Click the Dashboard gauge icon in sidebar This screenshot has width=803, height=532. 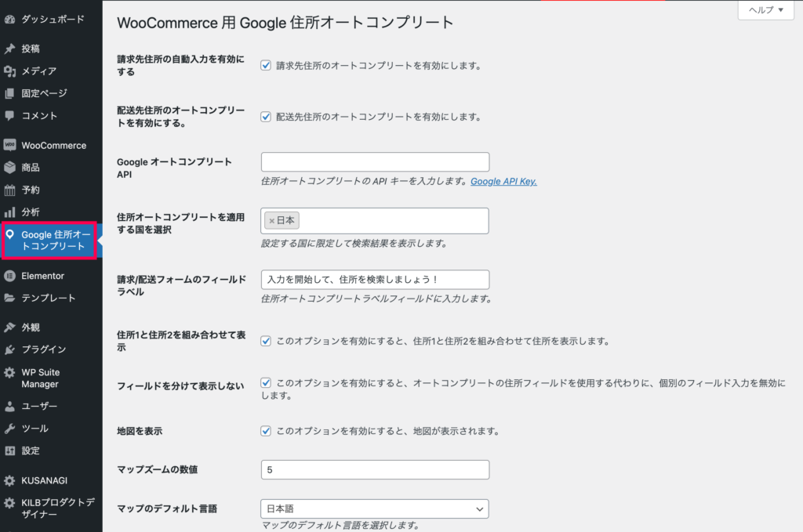click(x=9, y=20)
